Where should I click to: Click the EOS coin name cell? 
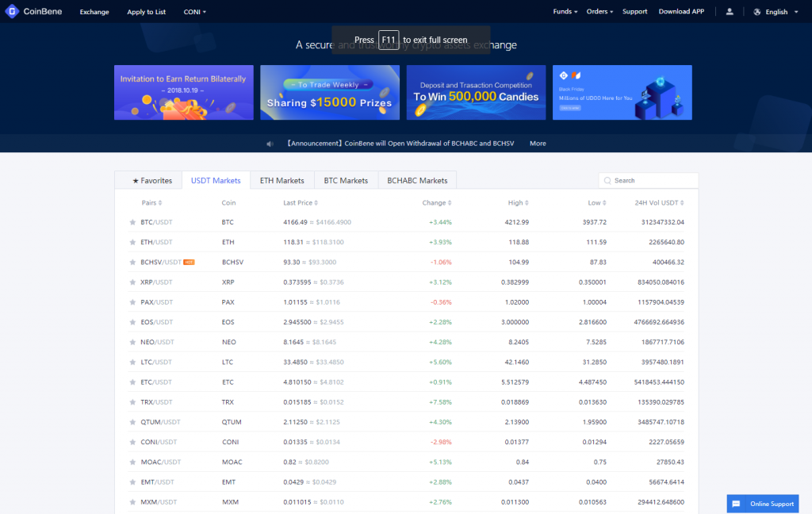228,322
